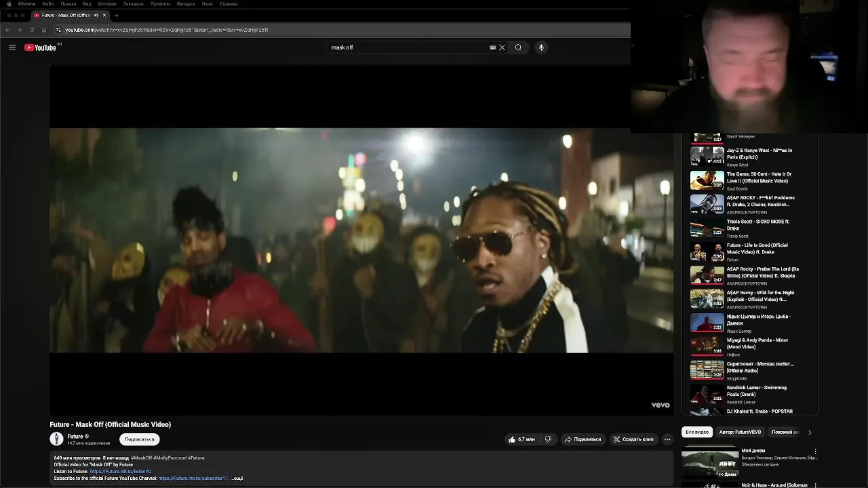Viewport: 868px width, 488px height.
Task: Open the Закладки menu
Action: point(134,4)
